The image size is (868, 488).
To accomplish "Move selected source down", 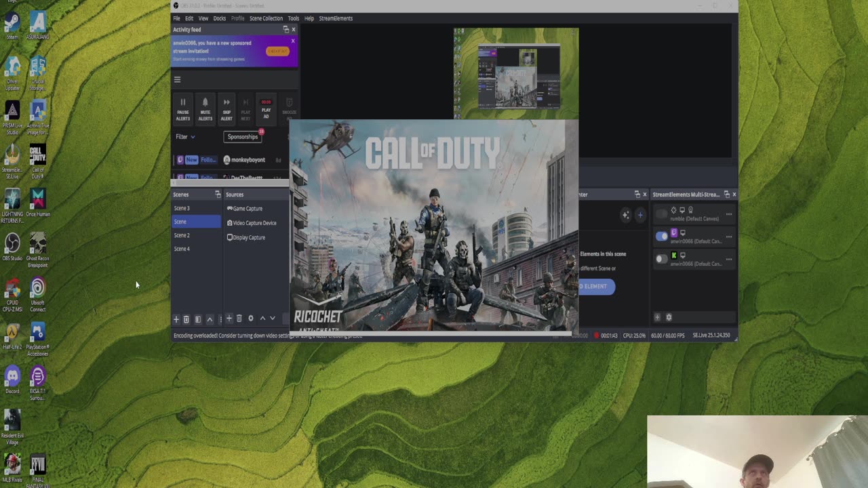I will coord(273,319).
